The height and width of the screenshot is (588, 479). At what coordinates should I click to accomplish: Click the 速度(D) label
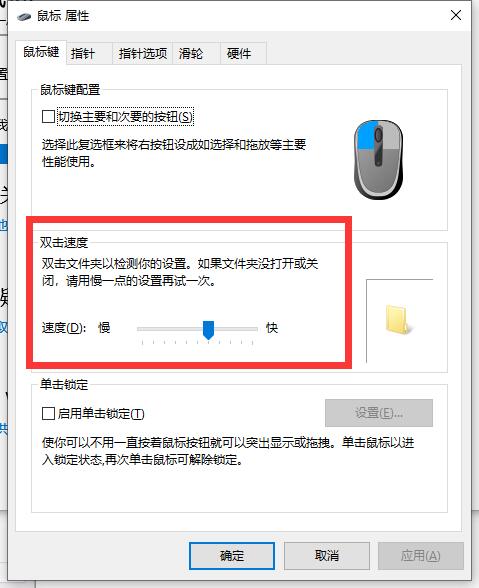pos(64,328)
